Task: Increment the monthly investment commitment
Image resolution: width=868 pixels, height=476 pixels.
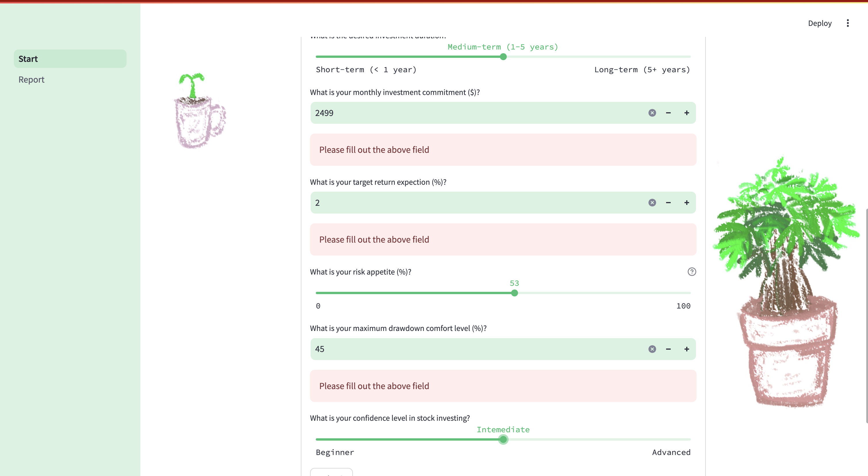Action: tap(687, 113)
